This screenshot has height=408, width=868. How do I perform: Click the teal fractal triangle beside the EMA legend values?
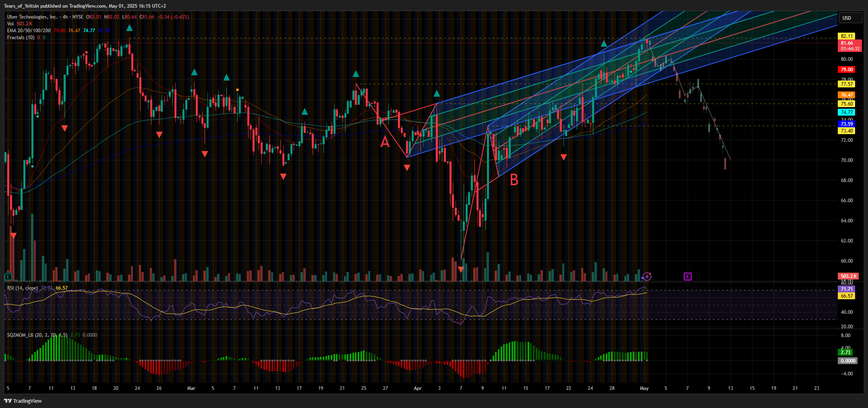[129, 28]
